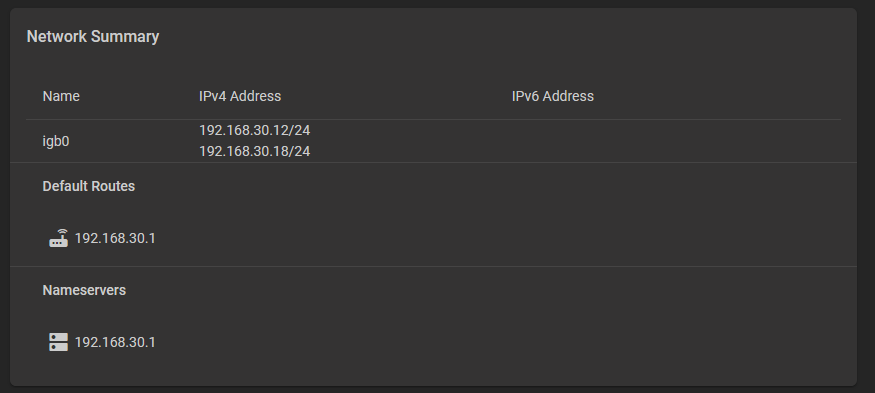Select IPv4 address 192.168.30.12/24

point(254,131)
